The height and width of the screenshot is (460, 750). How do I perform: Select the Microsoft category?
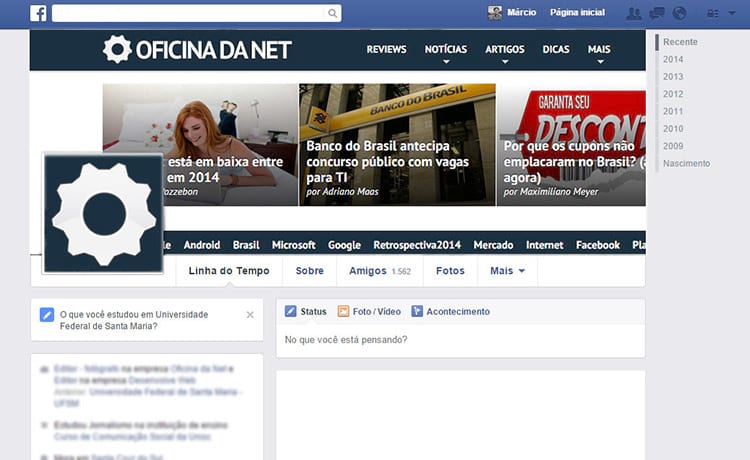[x=294, y=245]
